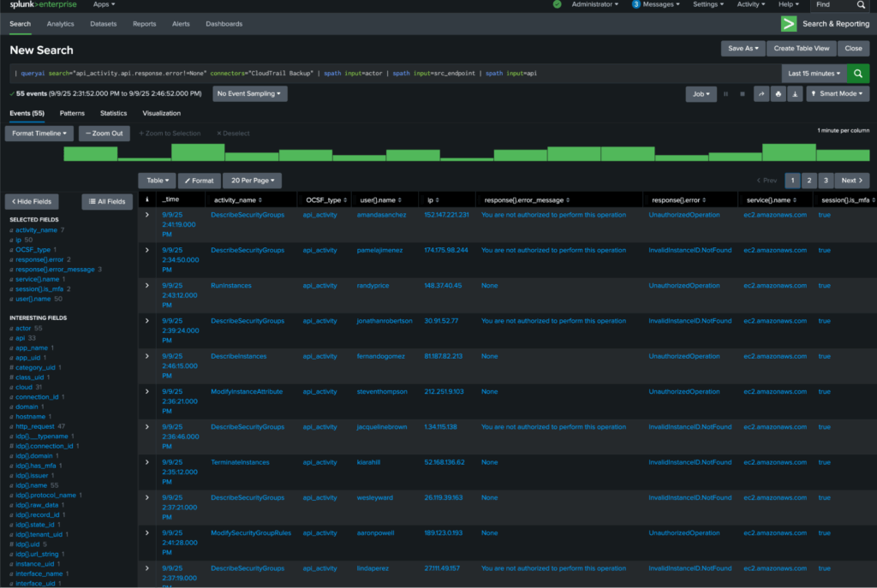Switch to the Patterns tab
Screen dimensions: 877x588
coord(72,114)
